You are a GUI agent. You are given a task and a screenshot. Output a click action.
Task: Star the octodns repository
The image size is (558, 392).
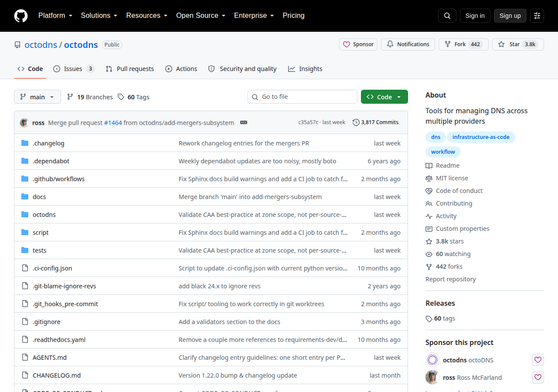click(518, 44)
